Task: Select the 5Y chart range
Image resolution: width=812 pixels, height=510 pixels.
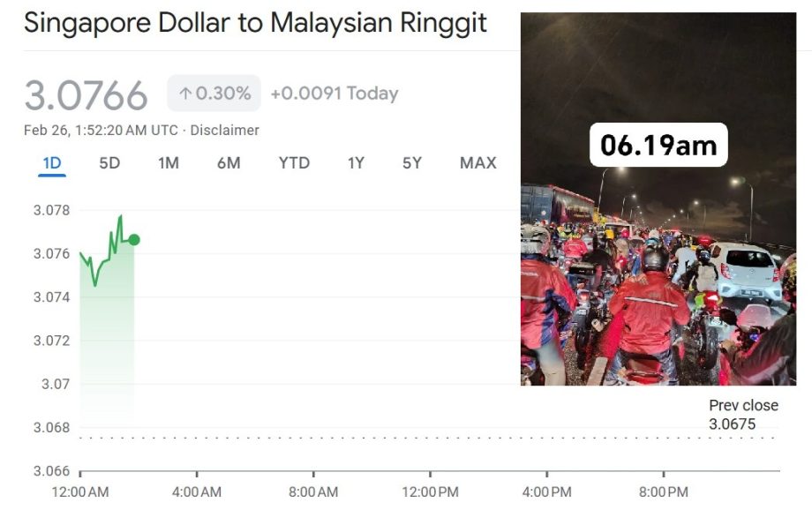Action: click(x=411, y=162)
